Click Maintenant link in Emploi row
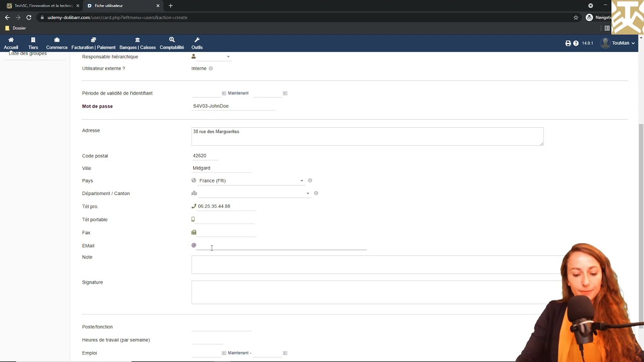 [x=238, y=353]
